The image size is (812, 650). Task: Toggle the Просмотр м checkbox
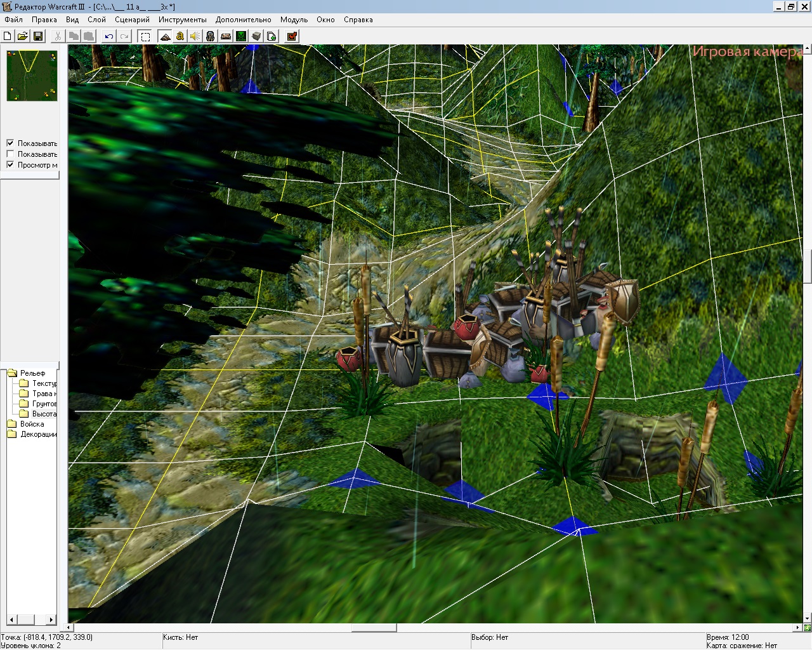tap(10, 165)
